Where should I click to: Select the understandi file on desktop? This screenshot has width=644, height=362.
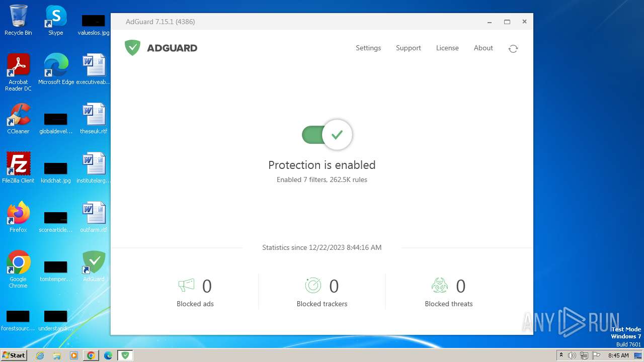[56, 320]
